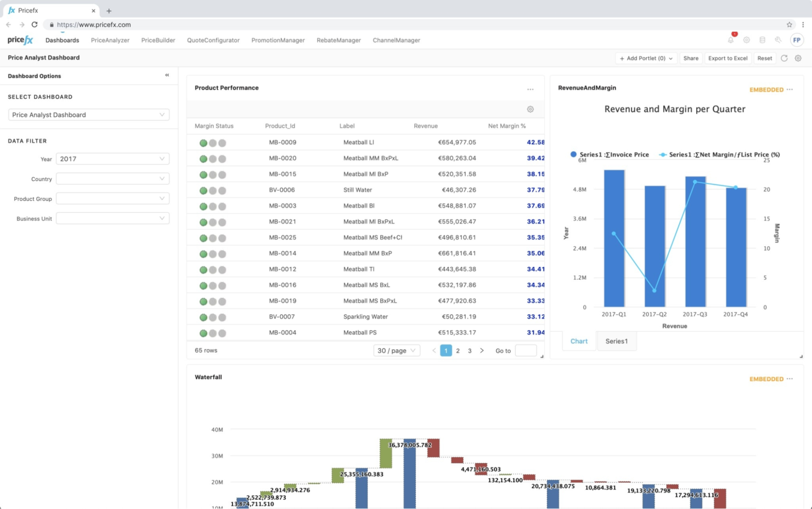
Task: Click the Export to Excel button
Action: tap(728, 58)
